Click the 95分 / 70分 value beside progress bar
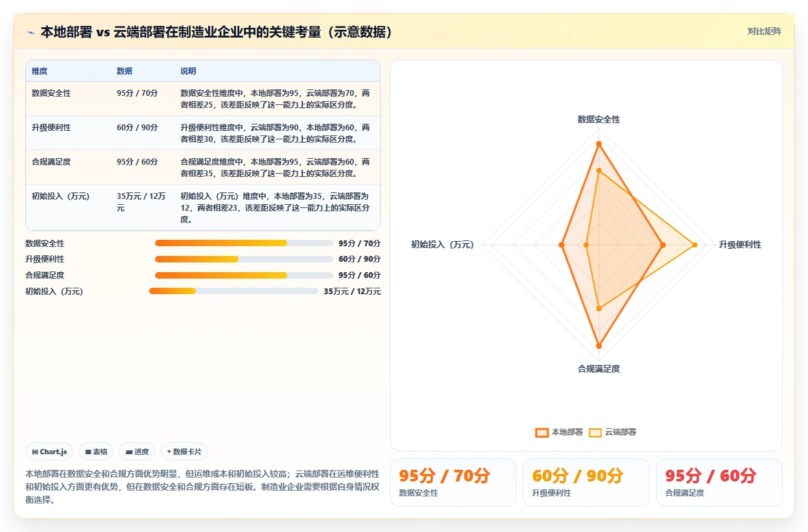The image size is (808, 532). 359,244
